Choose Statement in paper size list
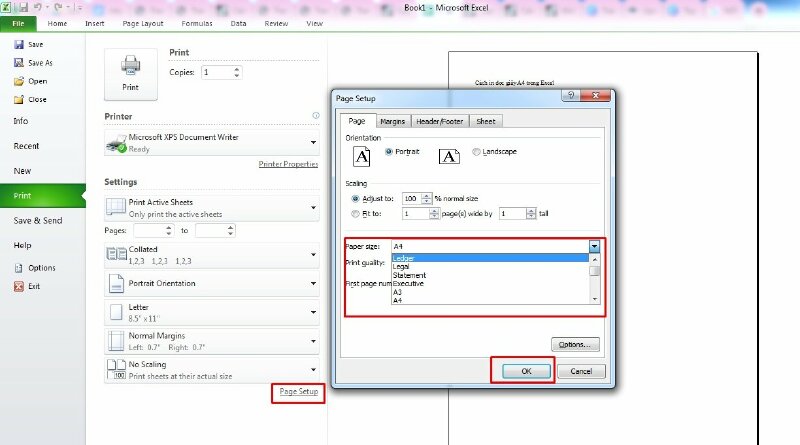This screenshot has height=445, width=800. point(490,275)
